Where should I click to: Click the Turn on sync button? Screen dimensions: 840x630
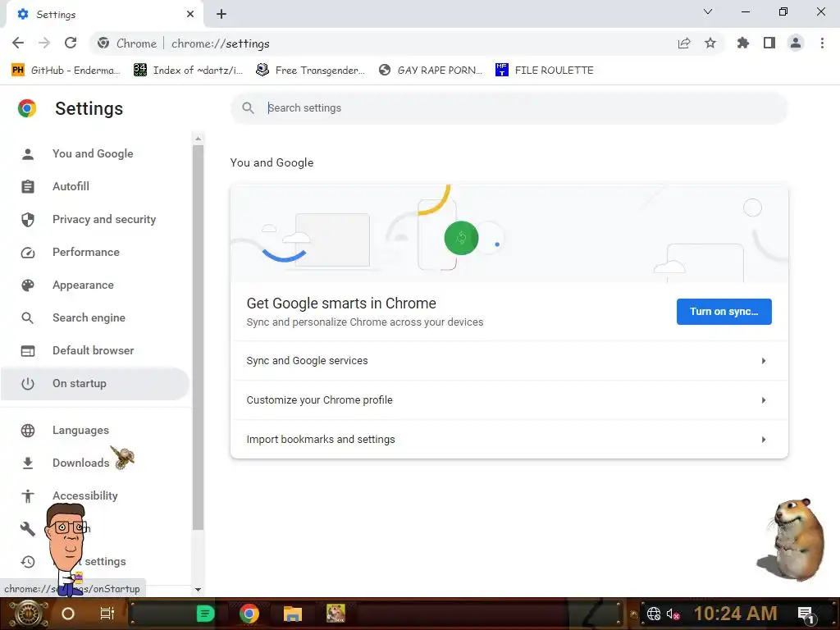[x=724, y=312]
